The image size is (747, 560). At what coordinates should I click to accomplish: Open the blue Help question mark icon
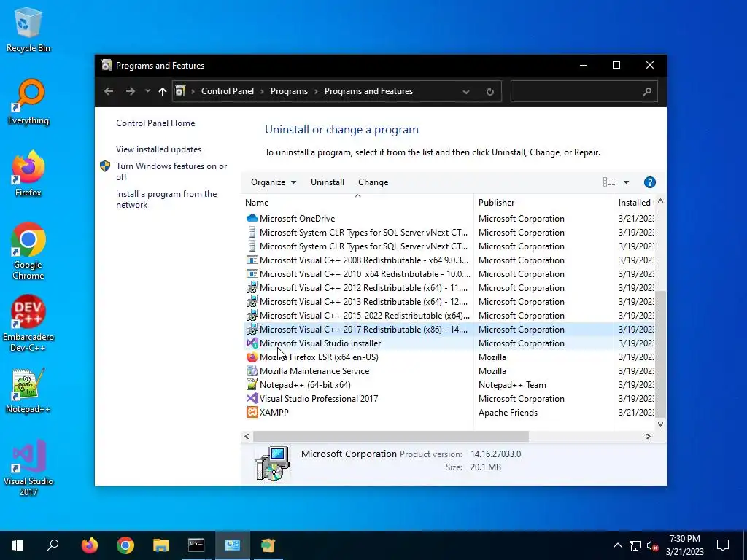pos(649,182)
